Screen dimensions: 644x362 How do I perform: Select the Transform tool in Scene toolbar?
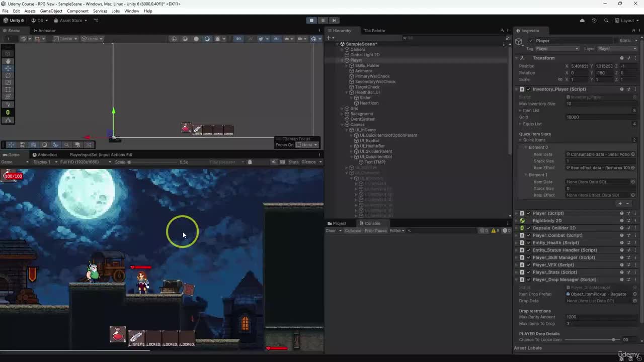pyautogui.click(x=8, y=96)
